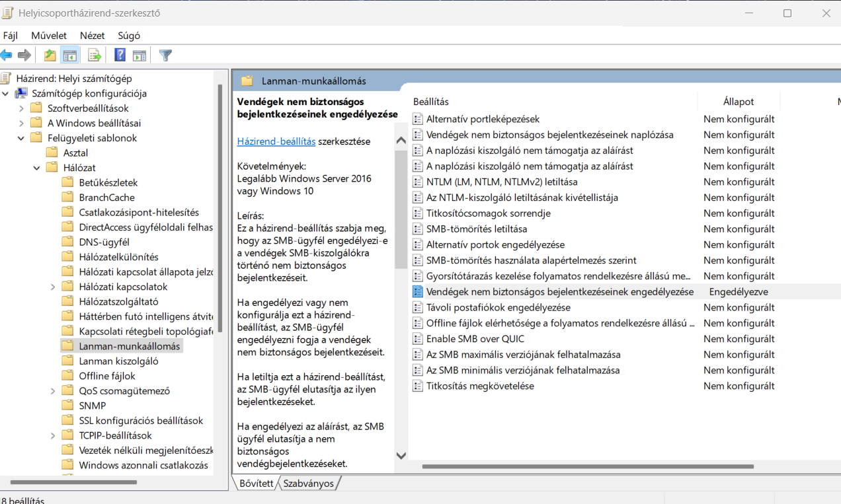841x504 pixels.
Task: Open the Nézet menu
Action: [93, 36]
